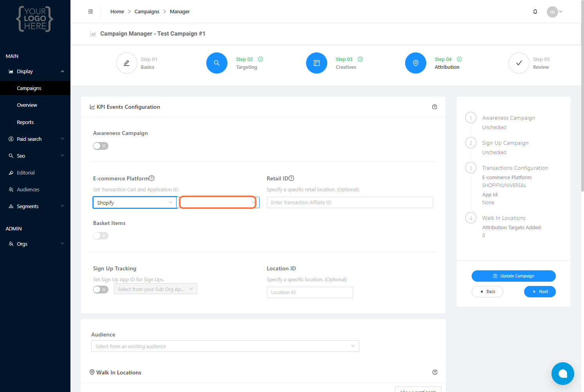584x392 pixels.
Task: Open the chat support bubble
Action: tap(562, 374)
